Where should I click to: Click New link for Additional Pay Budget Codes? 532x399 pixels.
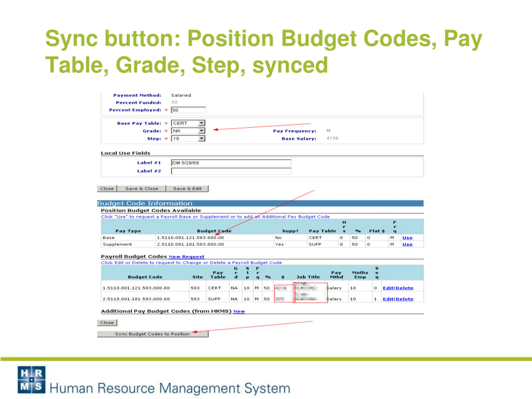click(239, 311)
